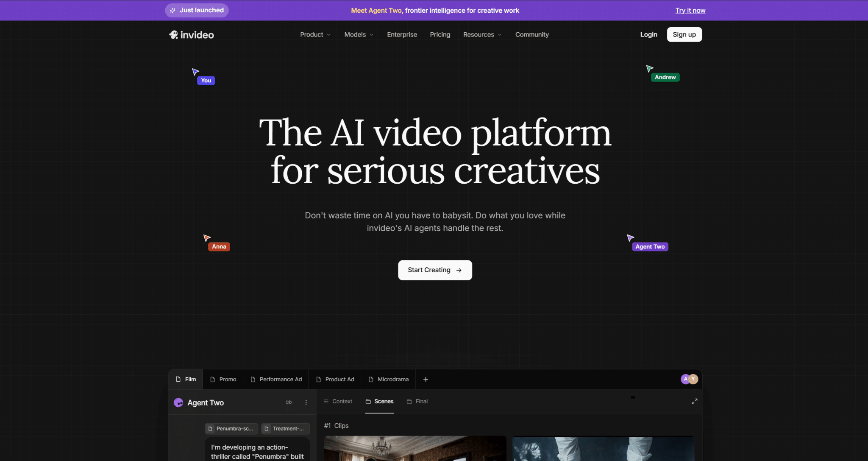Open the Agent Two three-dot menu
868x461 pixels.
(x=306, y=402)
